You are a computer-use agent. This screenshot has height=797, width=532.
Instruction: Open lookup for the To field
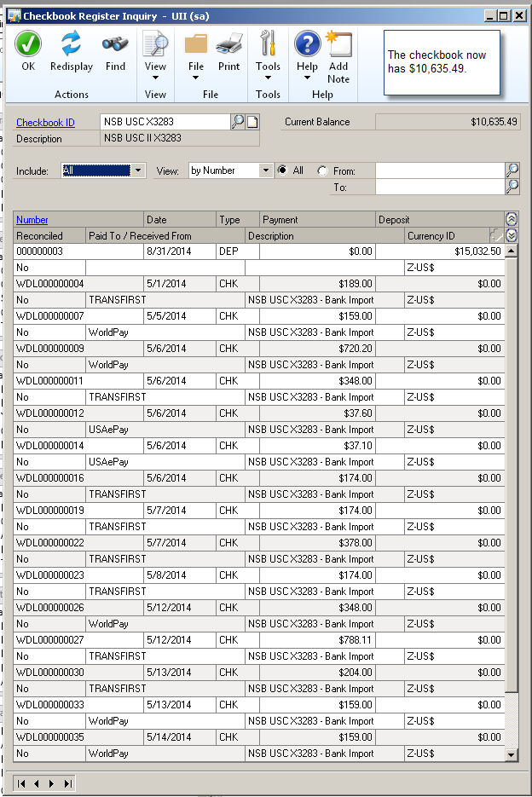click(512, 187)
